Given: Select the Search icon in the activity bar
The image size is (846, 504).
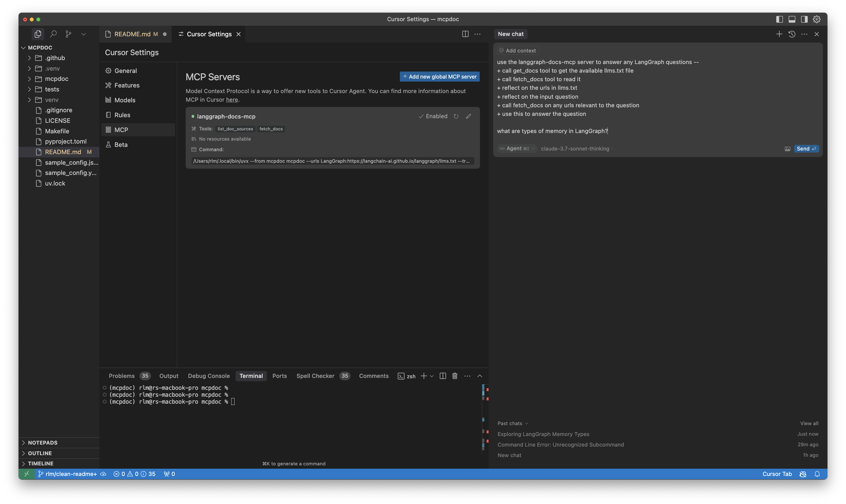Looking at the screenshot, I should point(54,34).
